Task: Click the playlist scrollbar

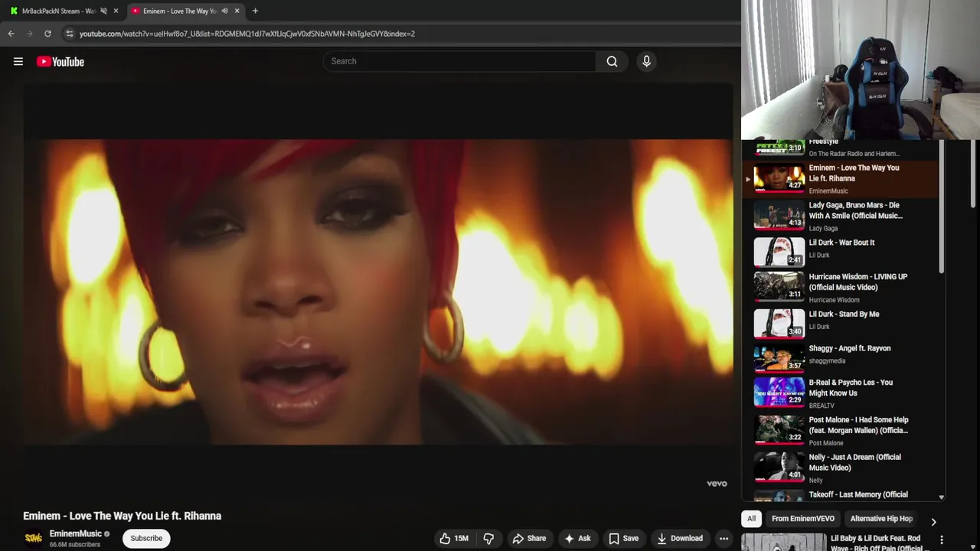Action: coord(942,207)
